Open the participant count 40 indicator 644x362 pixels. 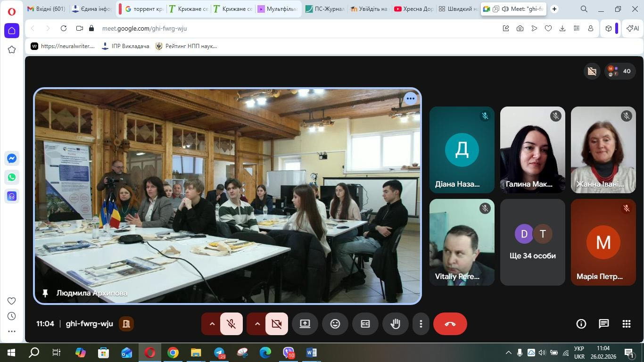(x=620, y=71)
